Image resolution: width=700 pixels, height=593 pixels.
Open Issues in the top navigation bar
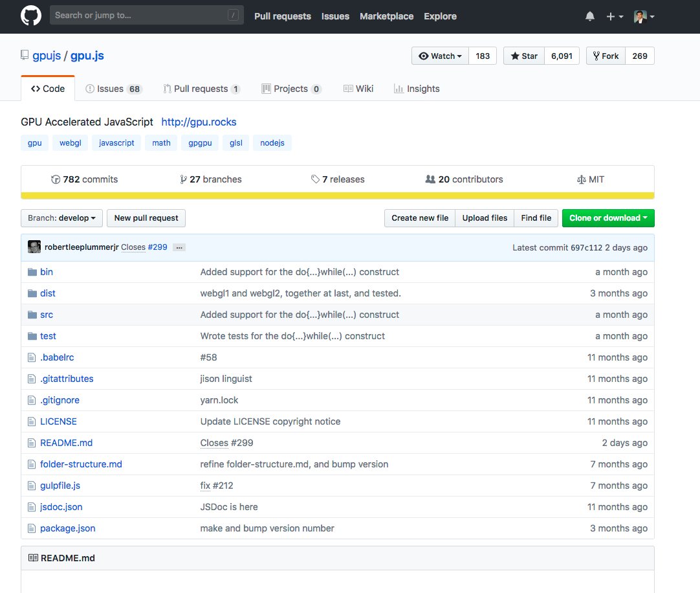point(335,16)
